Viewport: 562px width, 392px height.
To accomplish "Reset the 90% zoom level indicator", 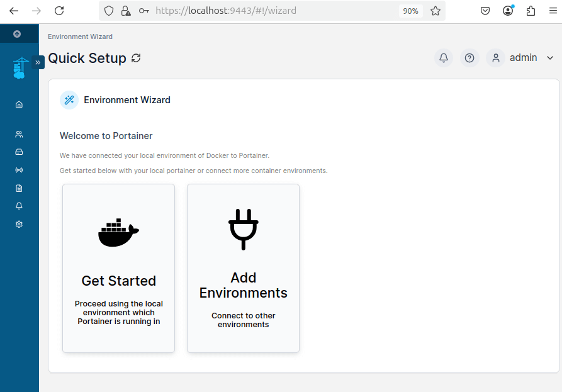I will click(410, 11).
